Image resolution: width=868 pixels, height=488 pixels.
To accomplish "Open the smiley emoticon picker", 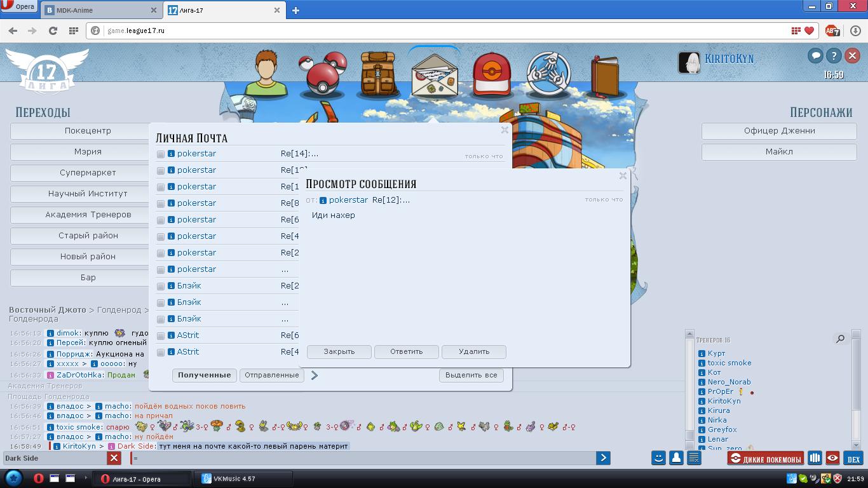I will click(659, 457).
